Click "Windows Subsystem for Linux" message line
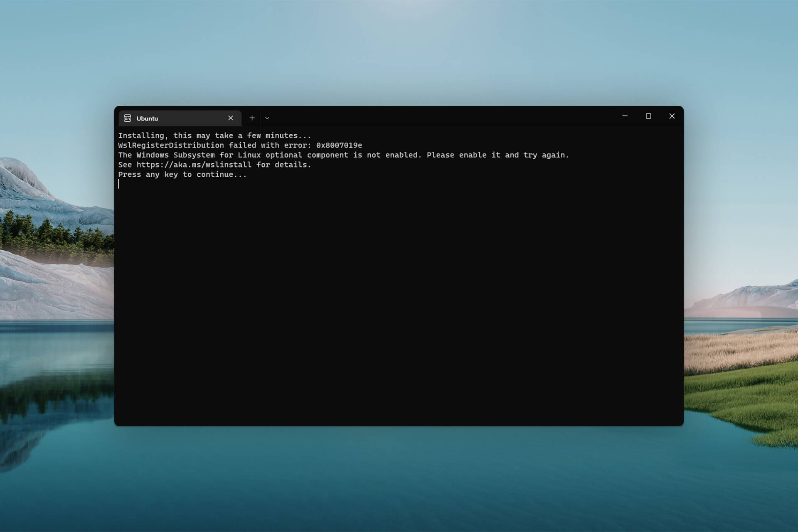The height and width of the screenshot is (532, 798). (x=343, y=155)
